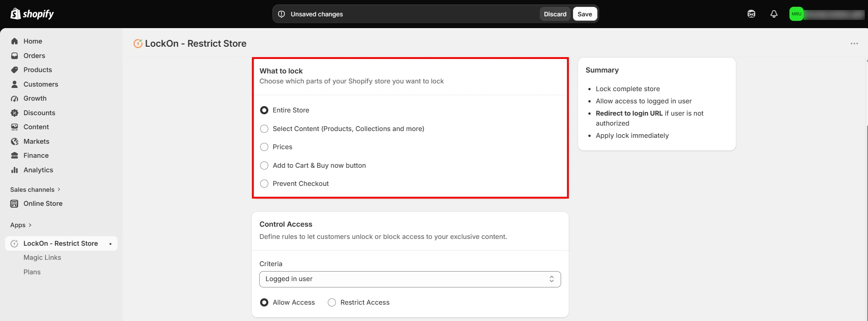Click the Online Store icon

pos(15,204)
